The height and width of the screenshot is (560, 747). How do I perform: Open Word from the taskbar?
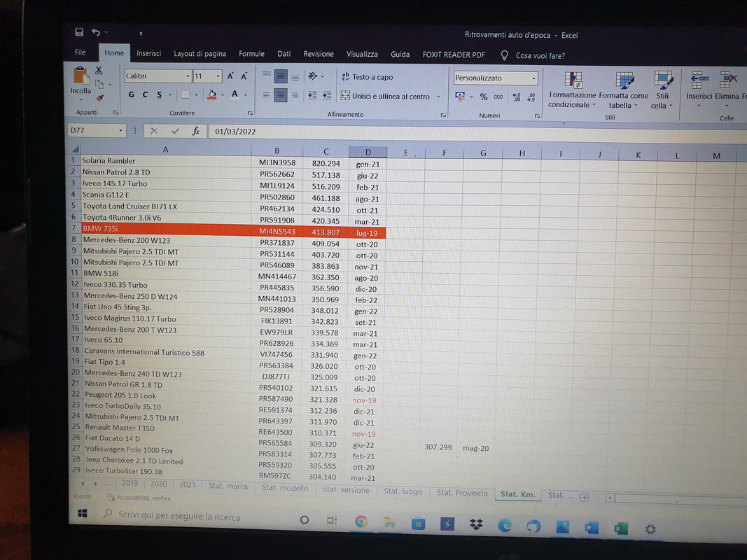(591, 528)
